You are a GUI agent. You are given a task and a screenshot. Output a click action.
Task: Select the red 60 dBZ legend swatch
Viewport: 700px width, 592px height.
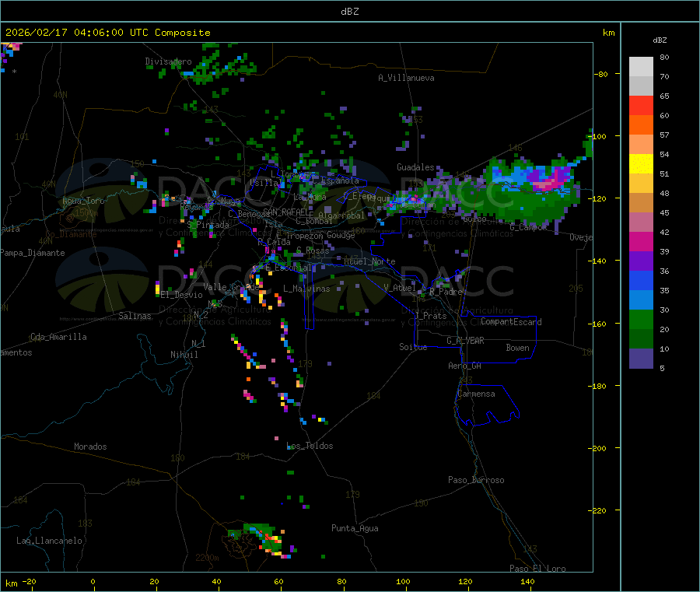641,105
